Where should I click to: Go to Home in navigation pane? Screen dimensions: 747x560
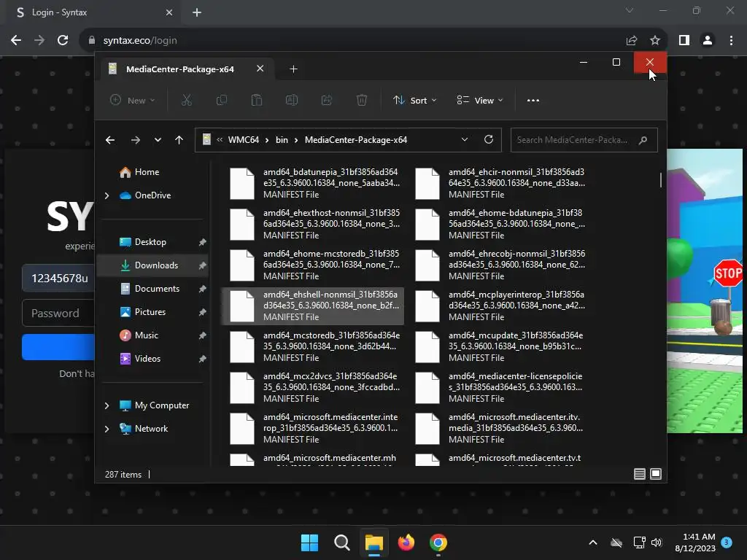[x=147, y=172]
